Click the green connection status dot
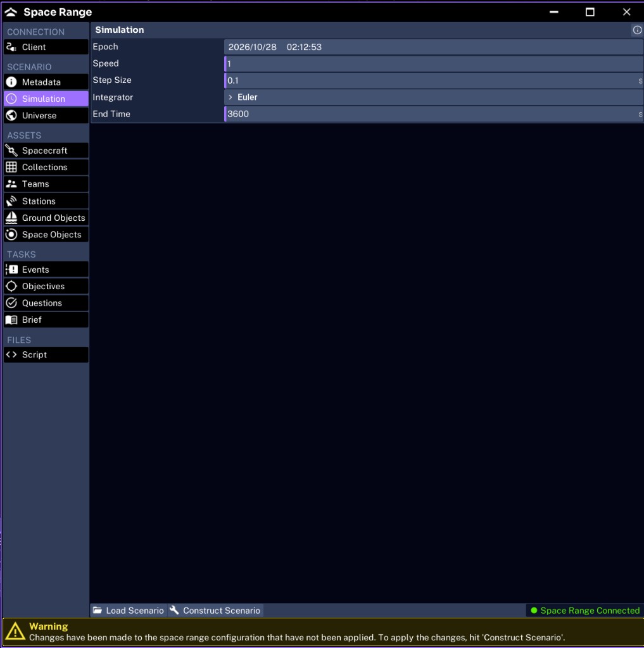 [534, 610]
